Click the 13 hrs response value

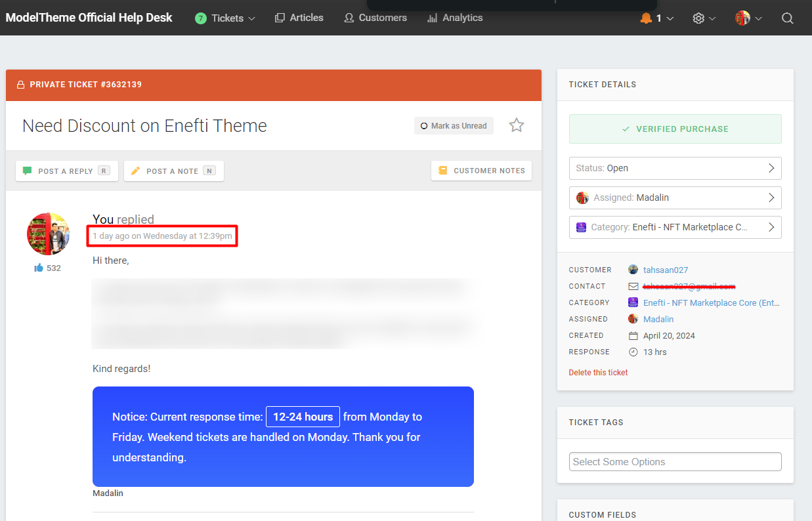tap(655, 352)
